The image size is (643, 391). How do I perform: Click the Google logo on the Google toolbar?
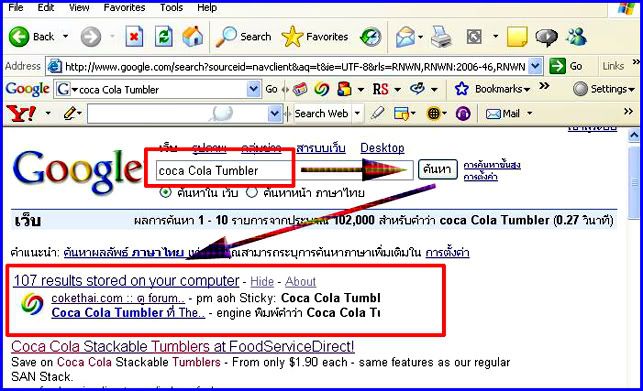[x=27, y=89]
